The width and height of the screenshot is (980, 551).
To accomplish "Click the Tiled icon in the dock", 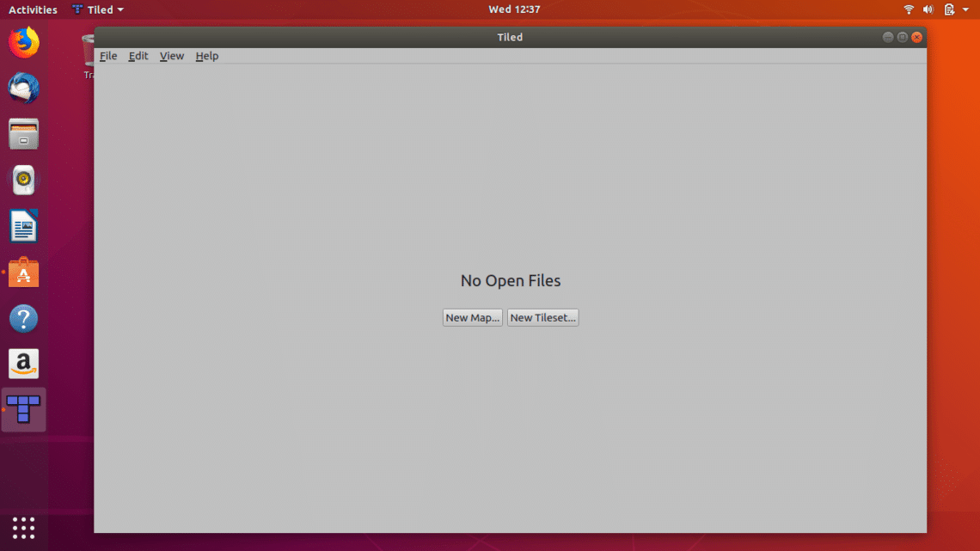I will tap(23, 409).
